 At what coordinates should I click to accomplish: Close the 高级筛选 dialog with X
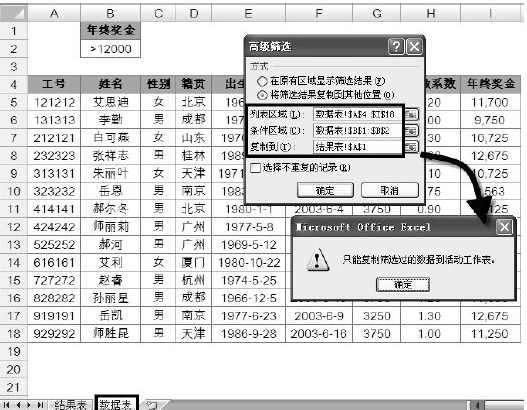414,46
